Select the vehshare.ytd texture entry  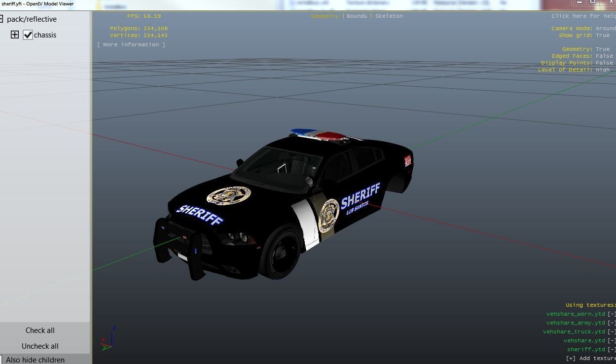point(584,340)
